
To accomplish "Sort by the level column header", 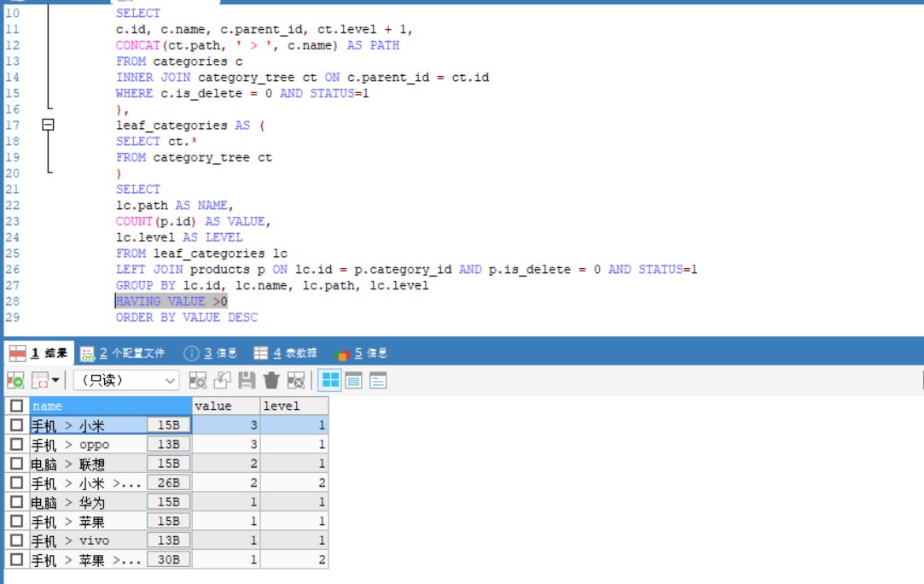I will (294, 406).
